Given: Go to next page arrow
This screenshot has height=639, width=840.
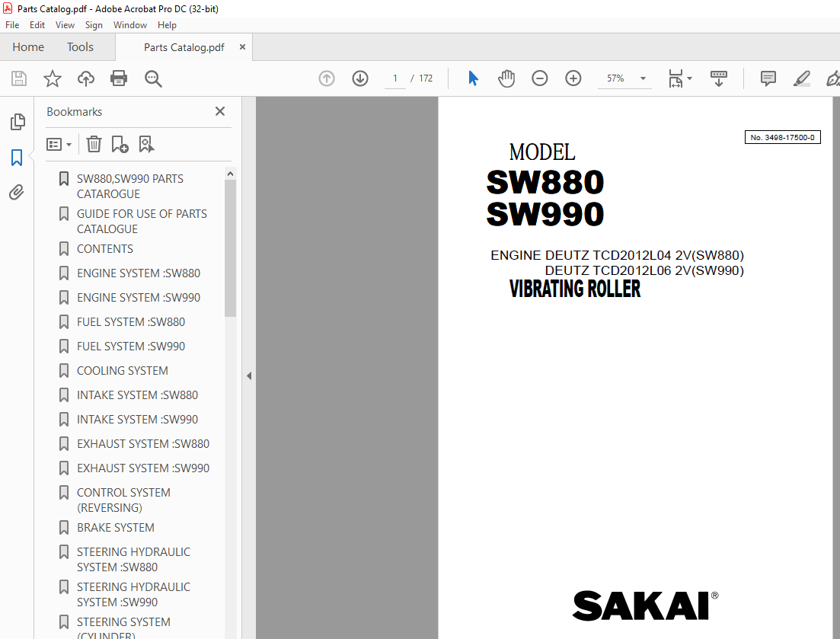Looking at the screenshot, I should pyautogui.click(x=360, y=78).
